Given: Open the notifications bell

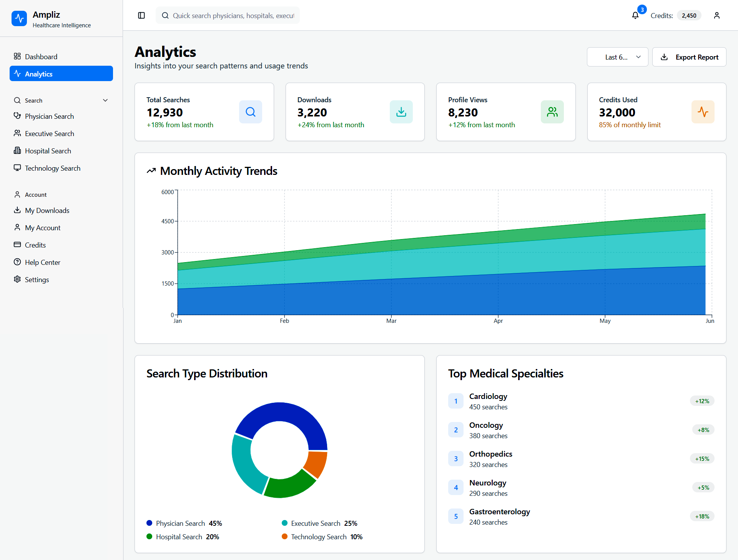Looking at the screenshot, I should pos(635,15).
